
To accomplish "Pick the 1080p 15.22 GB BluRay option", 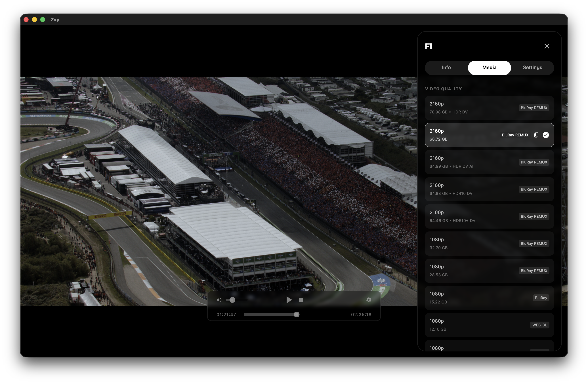I will pos(489,298).
